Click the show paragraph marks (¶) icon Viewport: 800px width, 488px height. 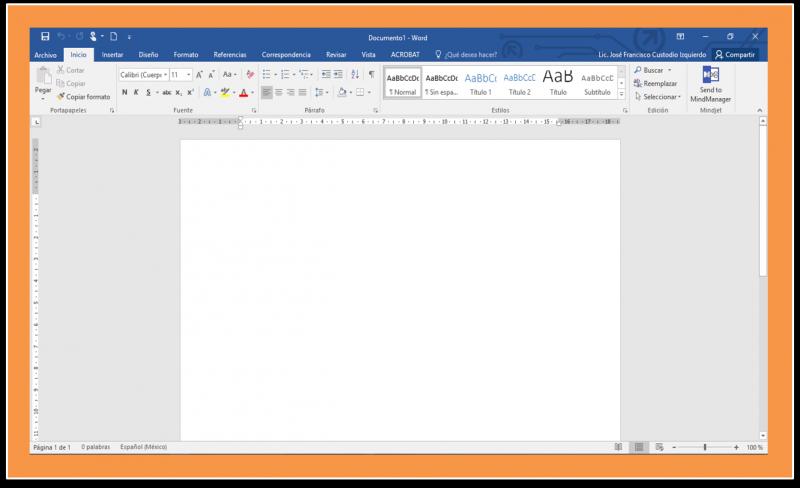point(371,74)
